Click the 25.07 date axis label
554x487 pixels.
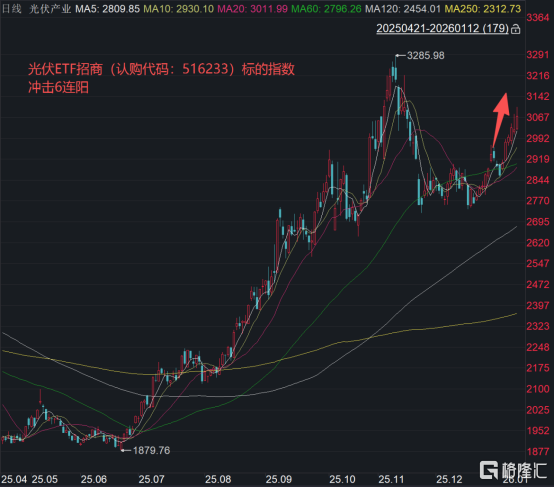(x=152, y=480)
